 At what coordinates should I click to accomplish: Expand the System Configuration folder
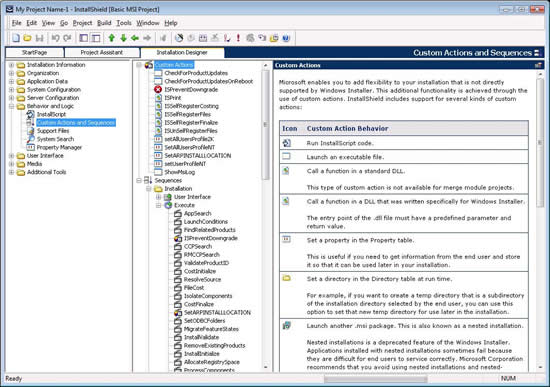tap(11, 89)
